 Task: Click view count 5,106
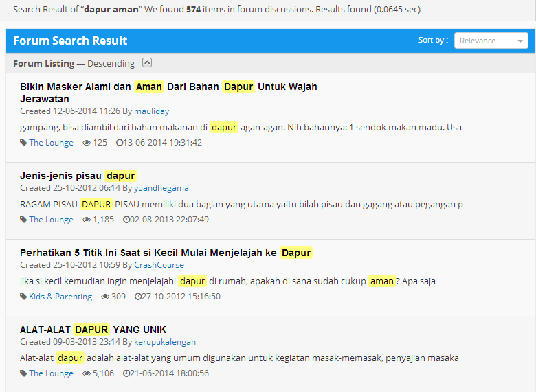(103, 373)
